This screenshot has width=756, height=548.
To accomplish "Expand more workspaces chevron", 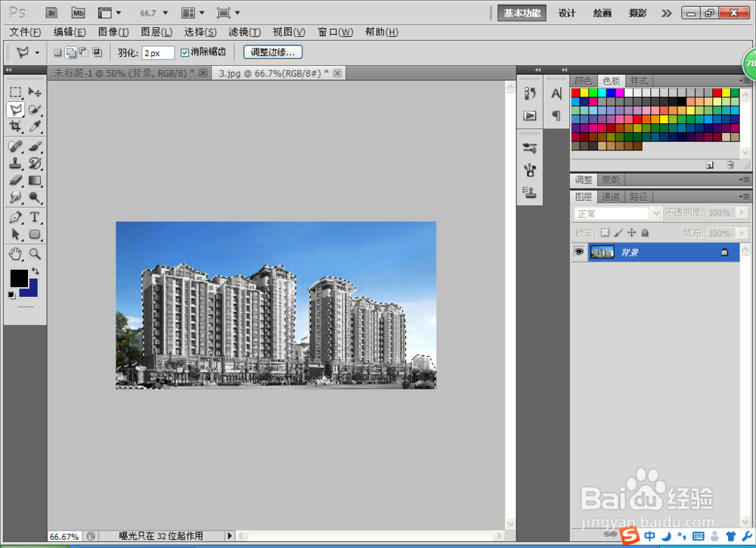I will pyautogui.click(x=666, y=13).
